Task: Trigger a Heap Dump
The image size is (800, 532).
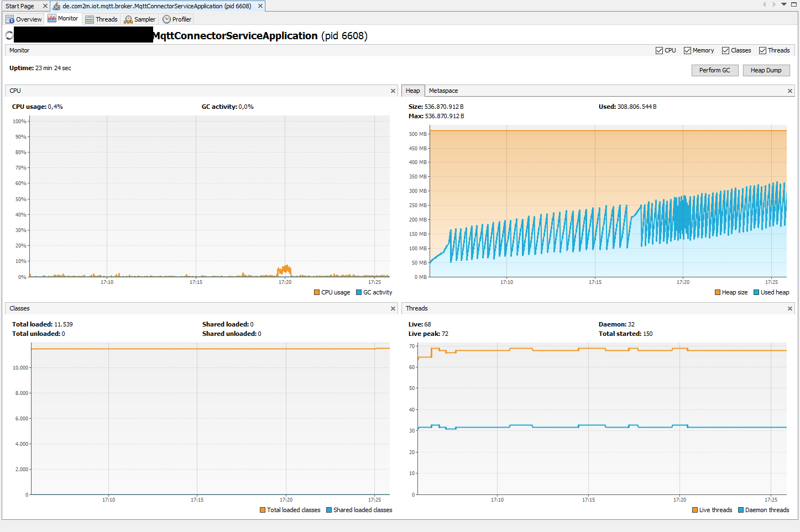Action: [766, 70]
